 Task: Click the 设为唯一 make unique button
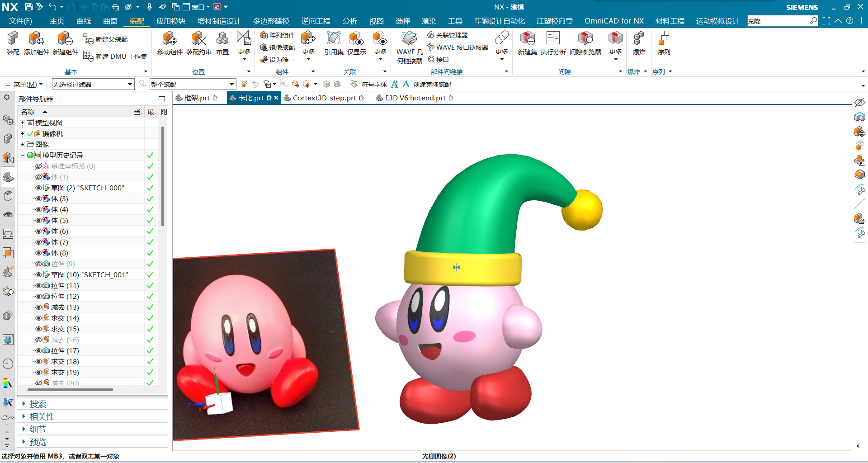(278, 60)
